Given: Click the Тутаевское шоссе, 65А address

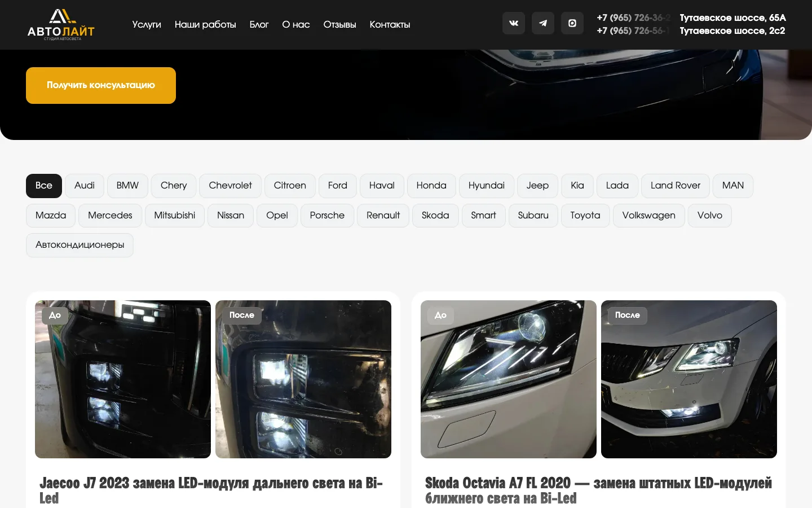Looking at the screenshot, I should (732, 17).
